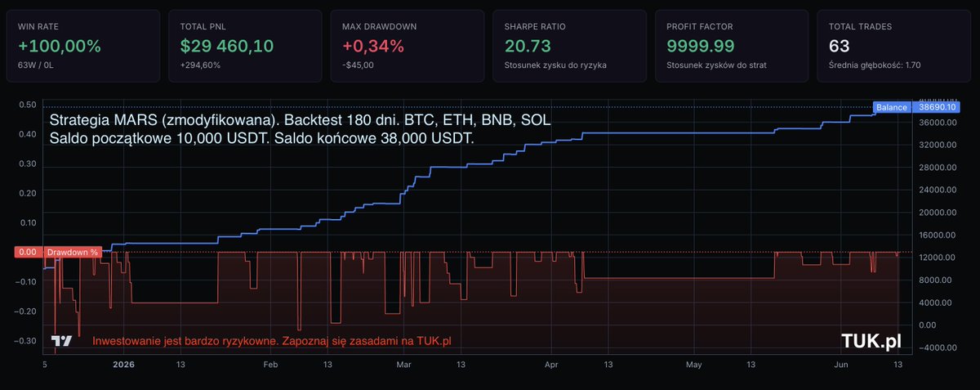Viewport: 980px width, 390px height.
Task: Click the blue Balance series label
Action: click(x=893, y=107)
